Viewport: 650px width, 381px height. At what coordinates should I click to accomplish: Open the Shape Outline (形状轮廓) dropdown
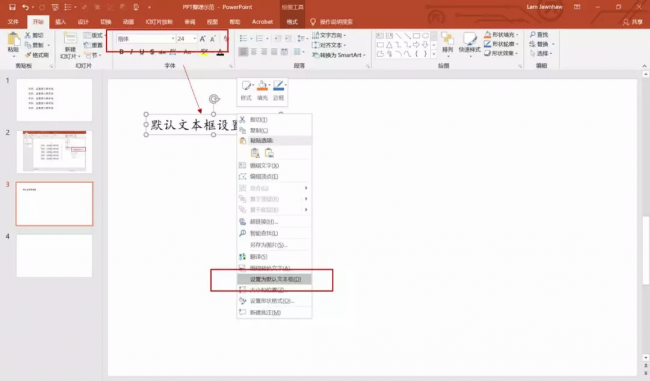[x=501, y=44]
